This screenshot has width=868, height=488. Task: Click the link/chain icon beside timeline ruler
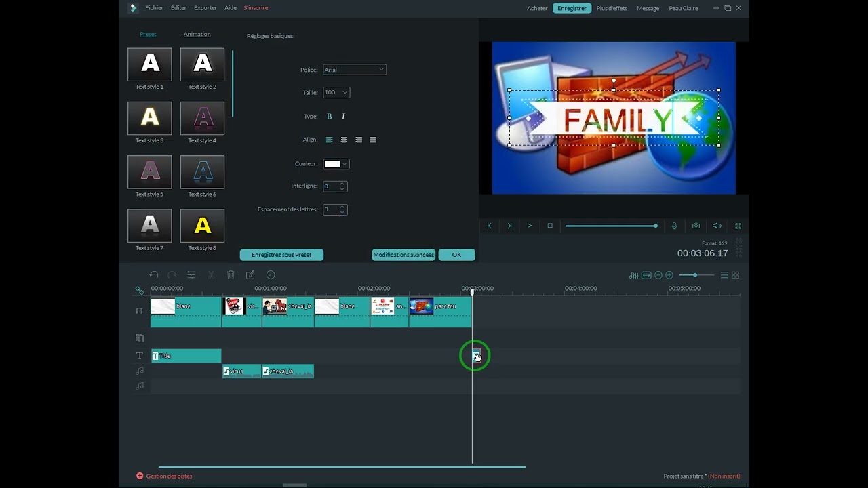(140, 290)
